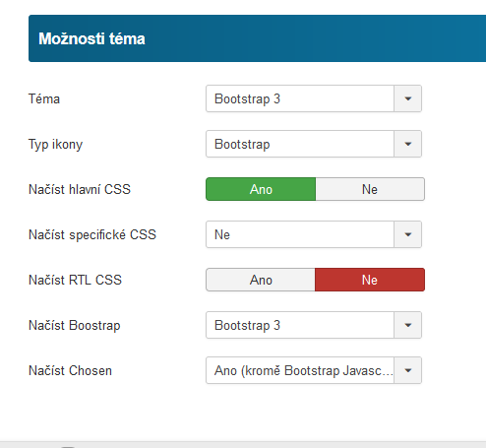The height and width of the screenshot is (448, 486).
Task: Click the Načíst Chosen label
Action: tap(70, 370)
